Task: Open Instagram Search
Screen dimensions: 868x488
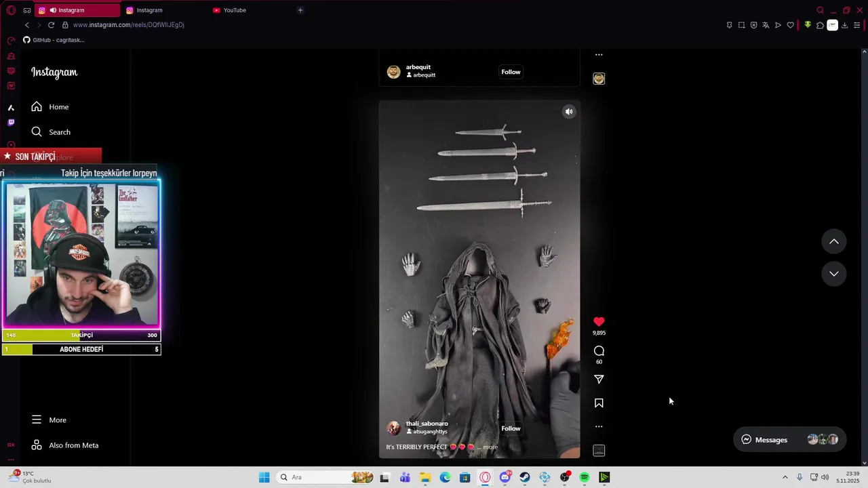Action: pyautogui.click(x=51, y=132)
